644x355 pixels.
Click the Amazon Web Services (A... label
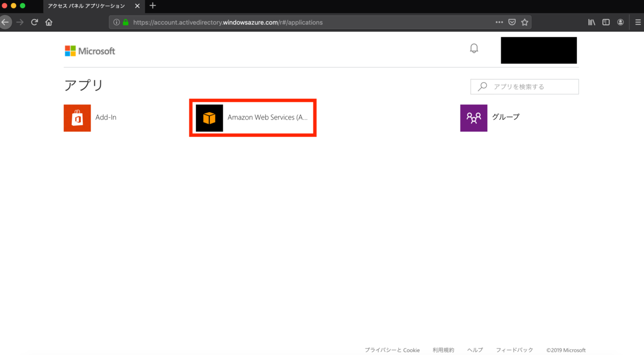268,117
